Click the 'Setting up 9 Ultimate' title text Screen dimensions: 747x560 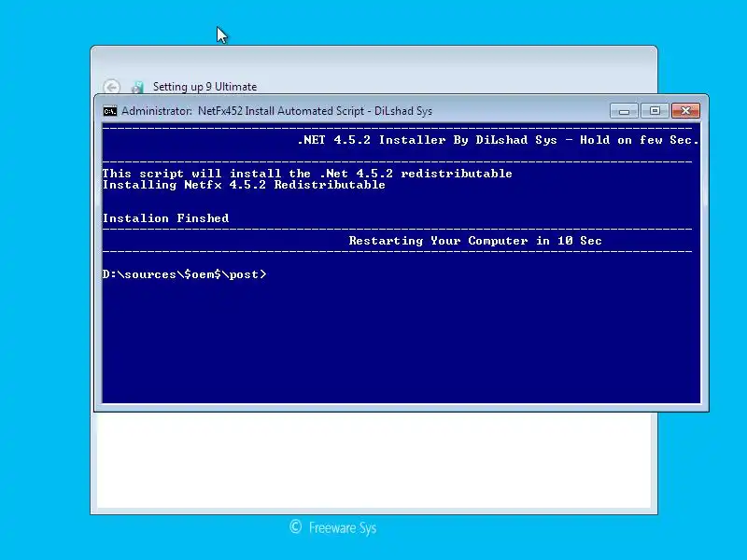[x=204, y=87]
